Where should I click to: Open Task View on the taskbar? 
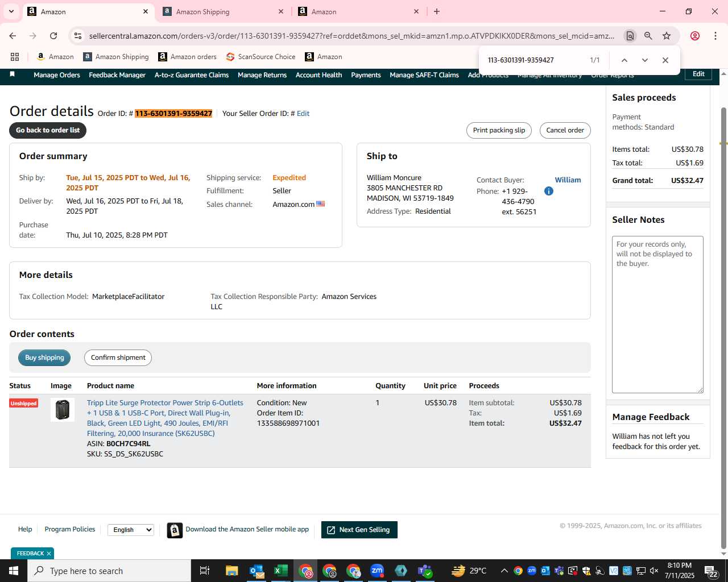[205, 571]
